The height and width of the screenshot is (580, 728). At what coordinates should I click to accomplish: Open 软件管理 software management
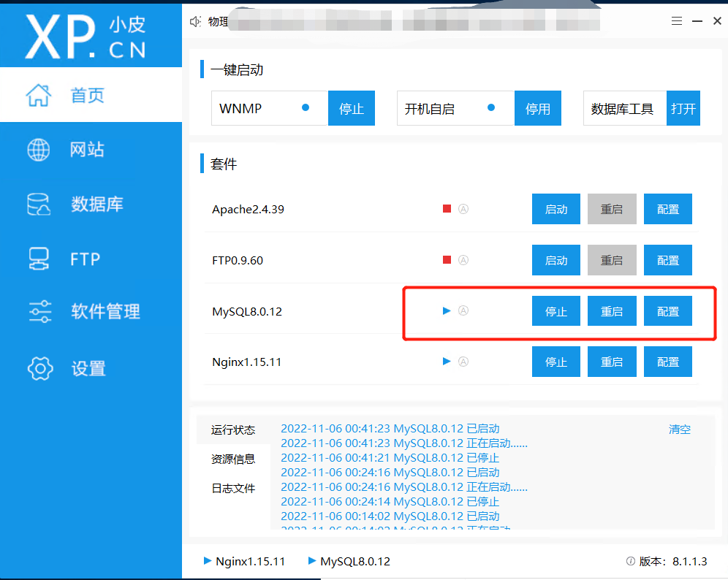coord(88,313)
